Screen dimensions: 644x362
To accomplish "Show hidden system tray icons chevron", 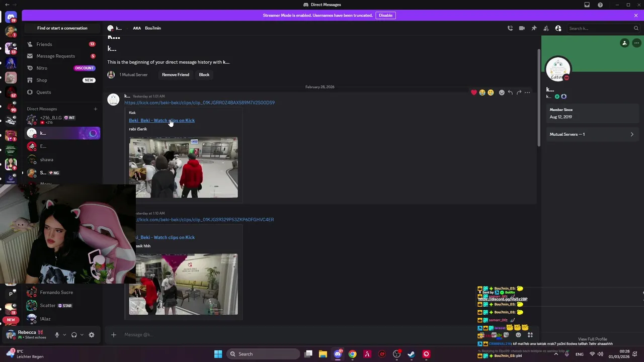I will point(556,354).
